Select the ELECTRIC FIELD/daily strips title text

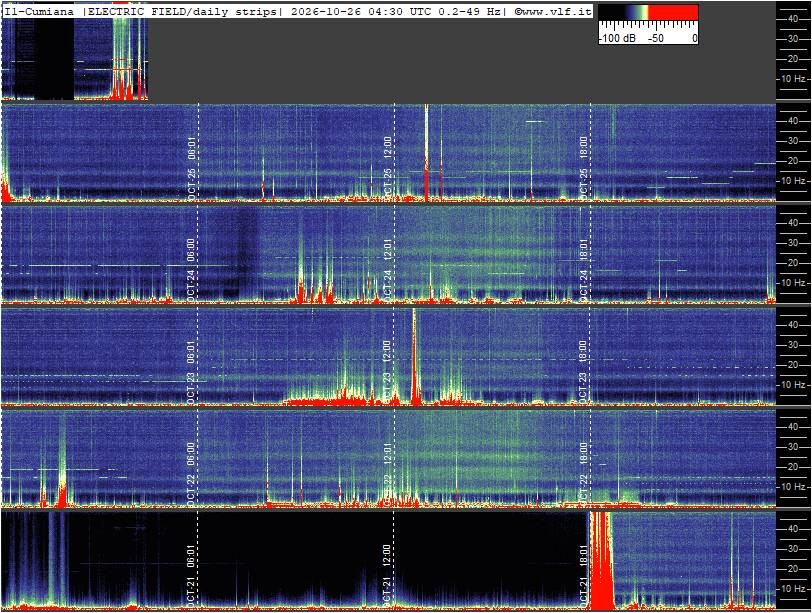[x=183, y=11]
